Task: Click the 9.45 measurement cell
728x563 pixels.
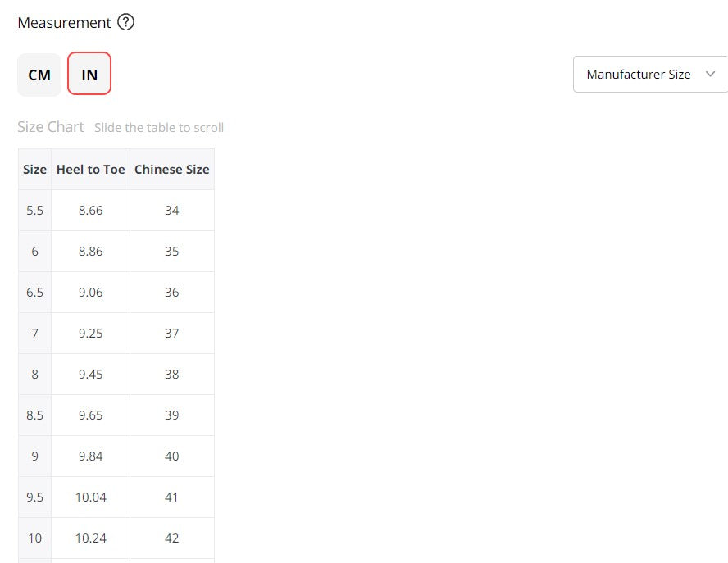Action: click(x=90, y=375)
